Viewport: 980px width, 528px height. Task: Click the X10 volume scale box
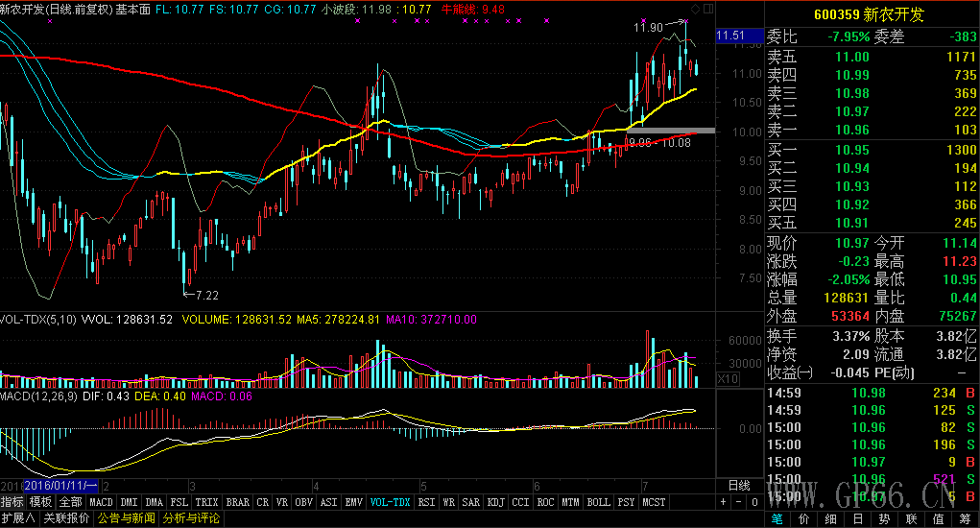tap(729, 381)
